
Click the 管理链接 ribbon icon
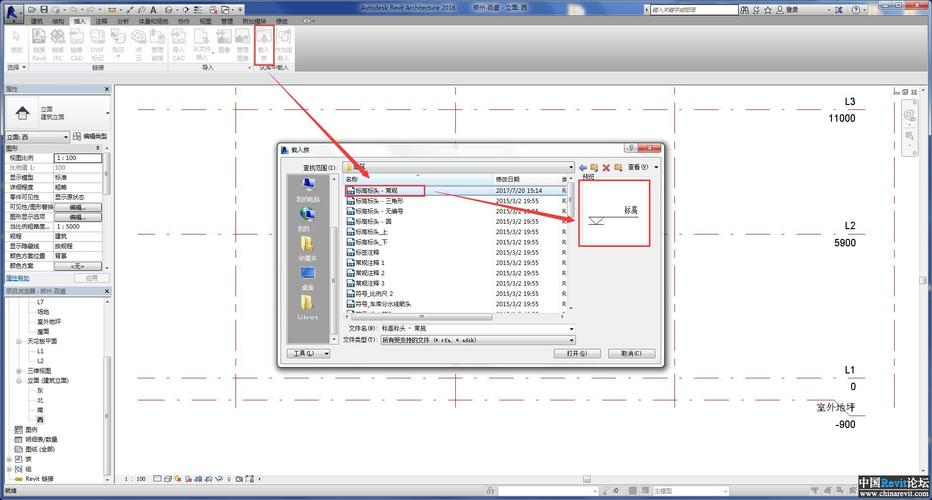pos(157,45)
